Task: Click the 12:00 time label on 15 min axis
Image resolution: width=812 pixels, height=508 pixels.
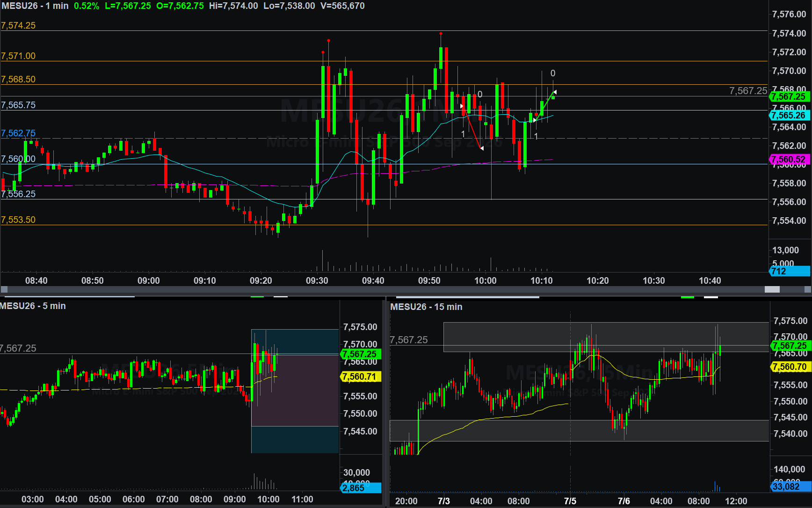Action: click(x=736, y=501)
